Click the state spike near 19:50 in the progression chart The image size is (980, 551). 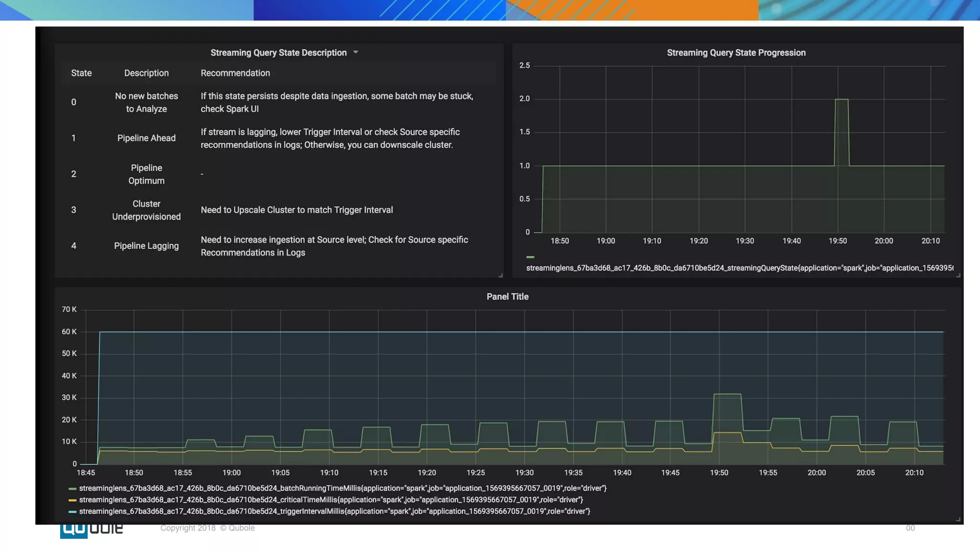tap(842, 99)
